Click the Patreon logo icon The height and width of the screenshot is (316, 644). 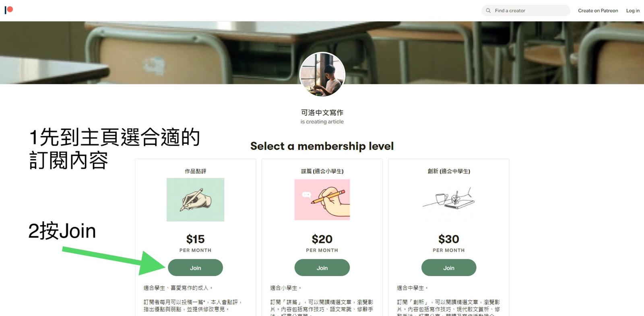[9, 10]
